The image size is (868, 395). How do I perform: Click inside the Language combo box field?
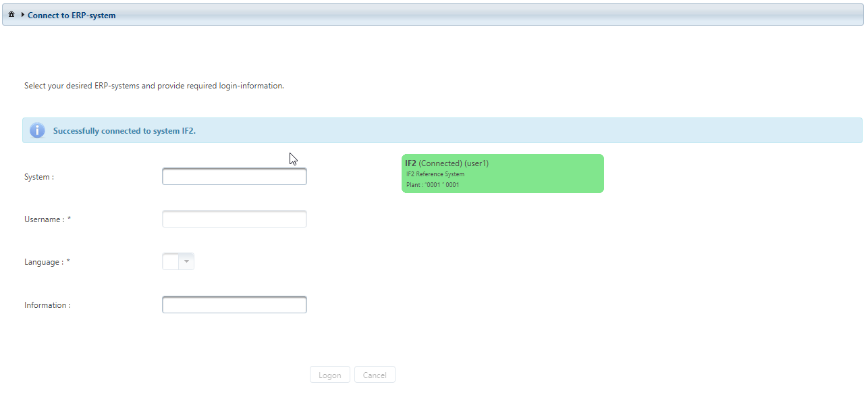pos(171,261)
